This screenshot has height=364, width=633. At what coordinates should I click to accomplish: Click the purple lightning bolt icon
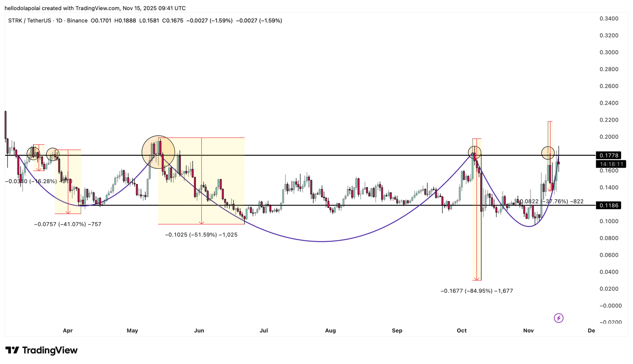pos(558,318)
